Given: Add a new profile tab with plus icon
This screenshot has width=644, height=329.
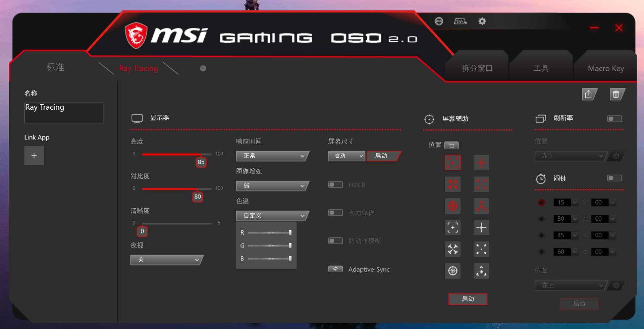Looking at the screenshot, I should coord(203,68).
